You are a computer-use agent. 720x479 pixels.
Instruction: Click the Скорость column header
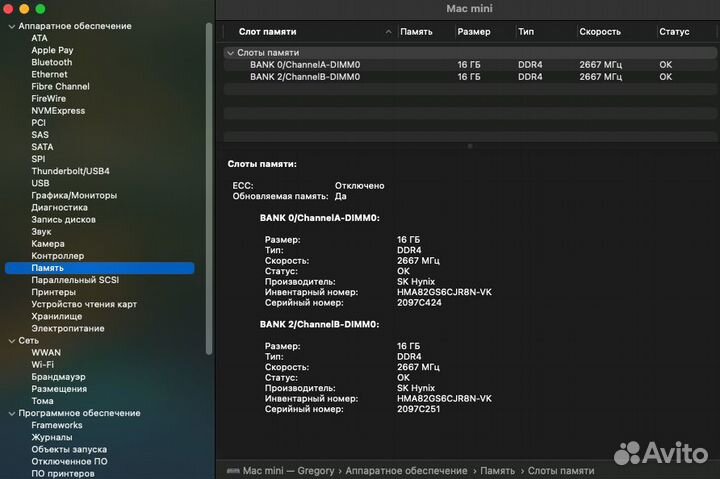tap(600, 32)
